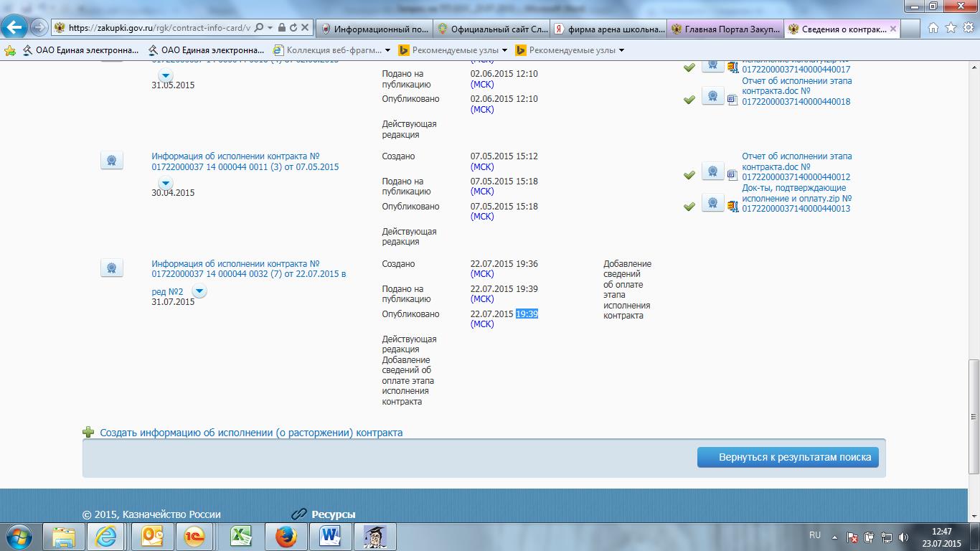The height and width of the screenshot is (551, 980).
Task: Click highlighted time '19:39' in Опубликовано row
Action: click(x=527, y=314)
